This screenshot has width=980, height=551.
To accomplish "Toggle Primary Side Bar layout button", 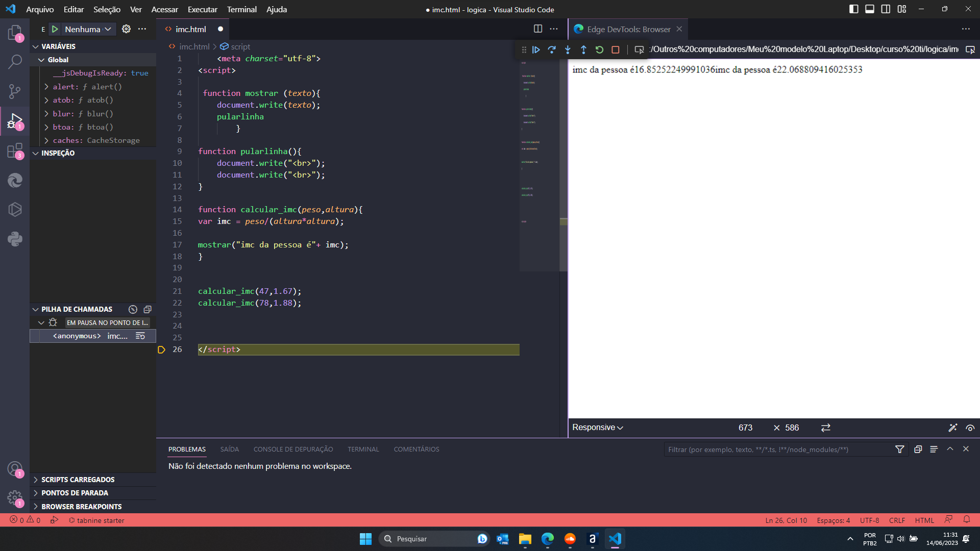I will click(x=854, y=9).
